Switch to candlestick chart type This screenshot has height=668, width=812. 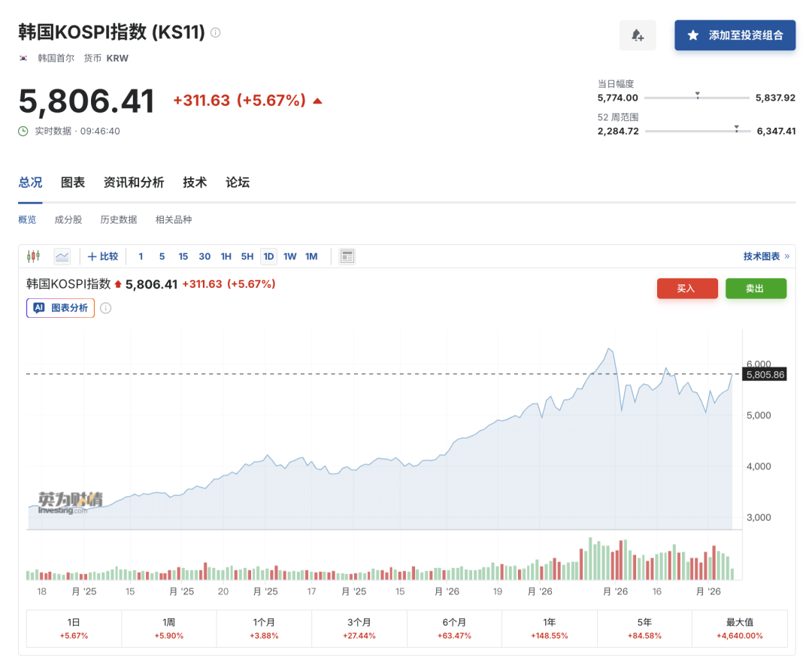click(x=33, y=256)
